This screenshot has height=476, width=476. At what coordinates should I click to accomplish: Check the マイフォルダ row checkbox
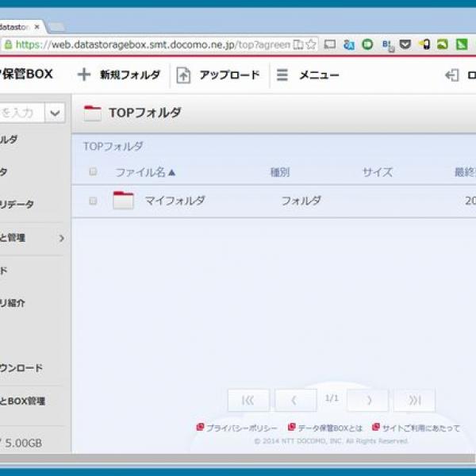[93, 201]
